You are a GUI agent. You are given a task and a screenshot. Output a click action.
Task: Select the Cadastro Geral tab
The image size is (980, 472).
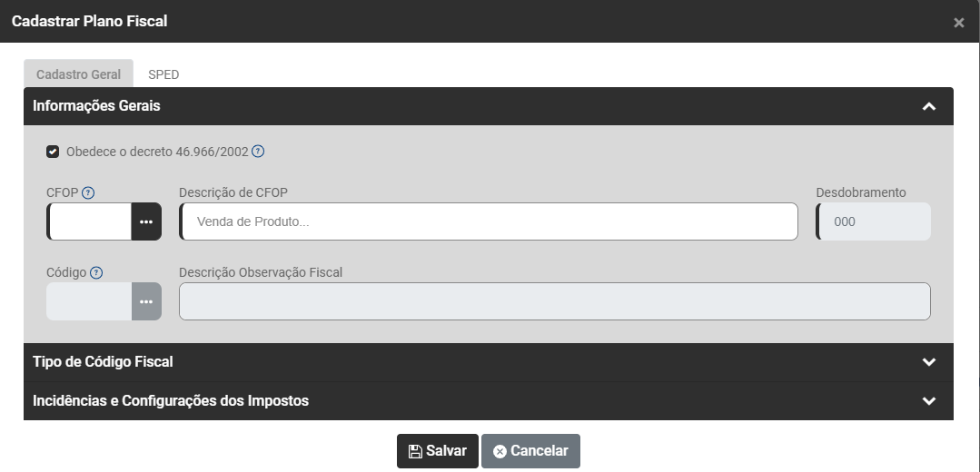coord(78,74)
